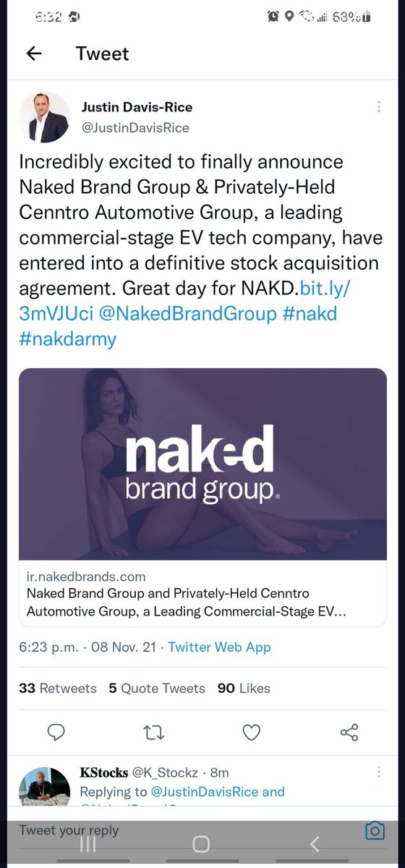Tap the retweet arrows icon
Viewport: 405px width, 868px height.
(x=154, y=733)
